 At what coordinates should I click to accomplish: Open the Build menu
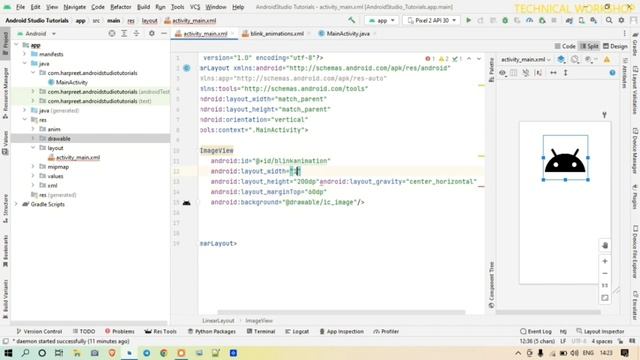click(x=143, y=7)
